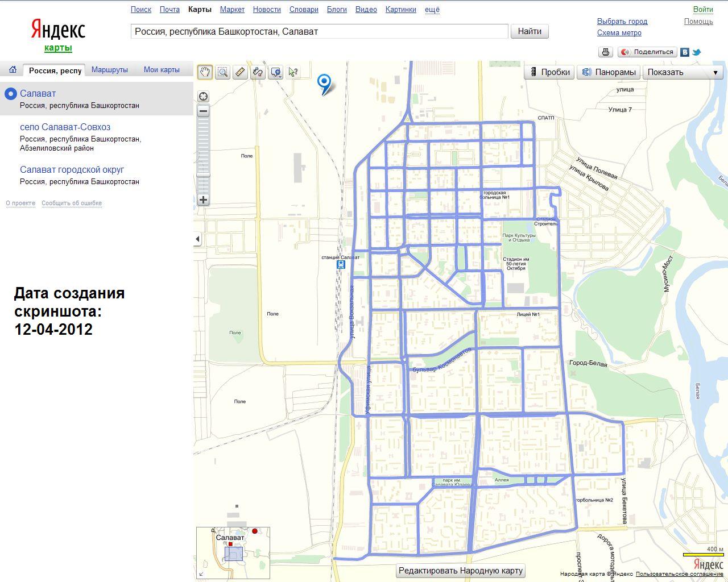Open the home tab icon

pyautogui.click(x=13, y=70)
